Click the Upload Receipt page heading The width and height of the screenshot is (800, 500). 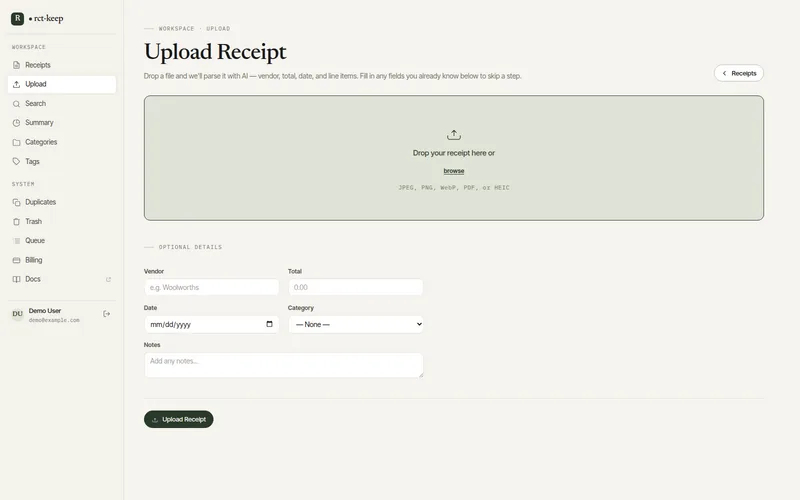tap(215, 52)
